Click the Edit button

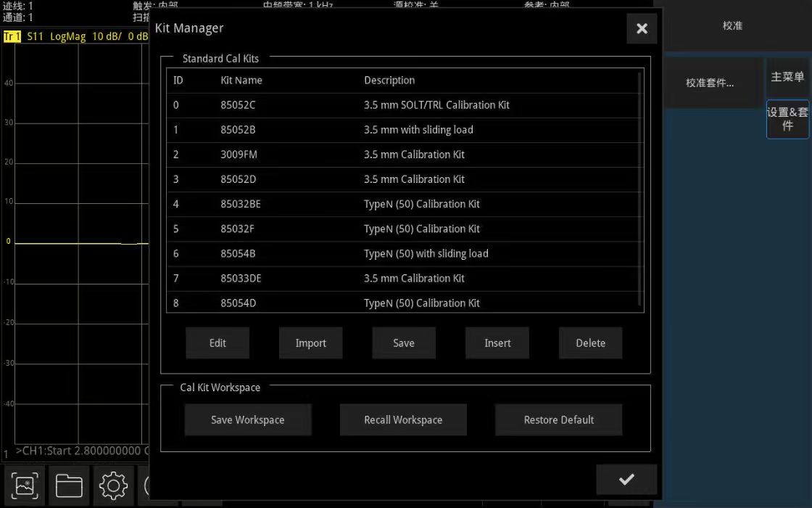click(x=217, y=343)
